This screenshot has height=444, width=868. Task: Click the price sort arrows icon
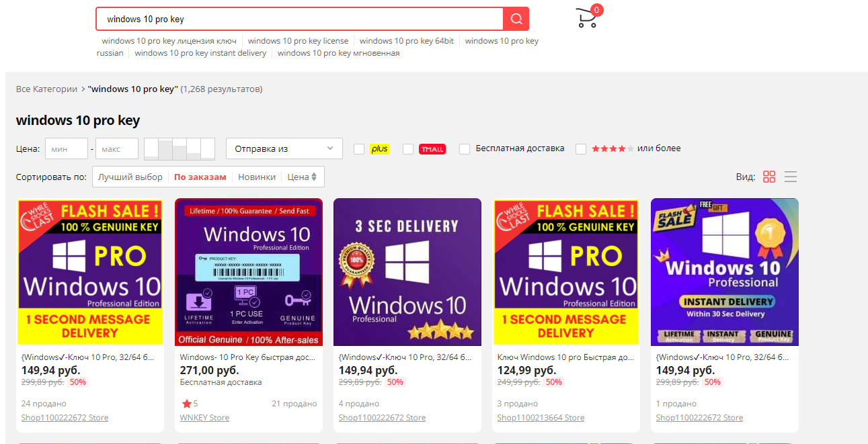(314, 177)
